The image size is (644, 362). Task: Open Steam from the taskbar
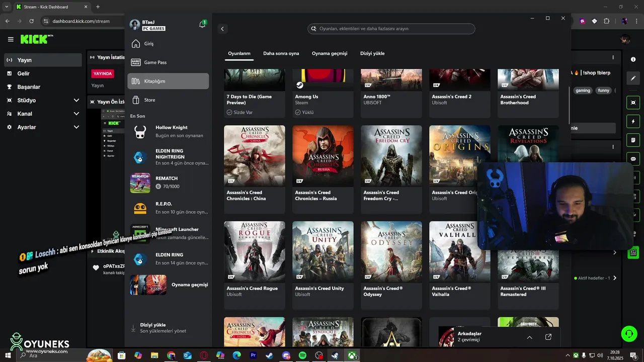pos(270,355)
